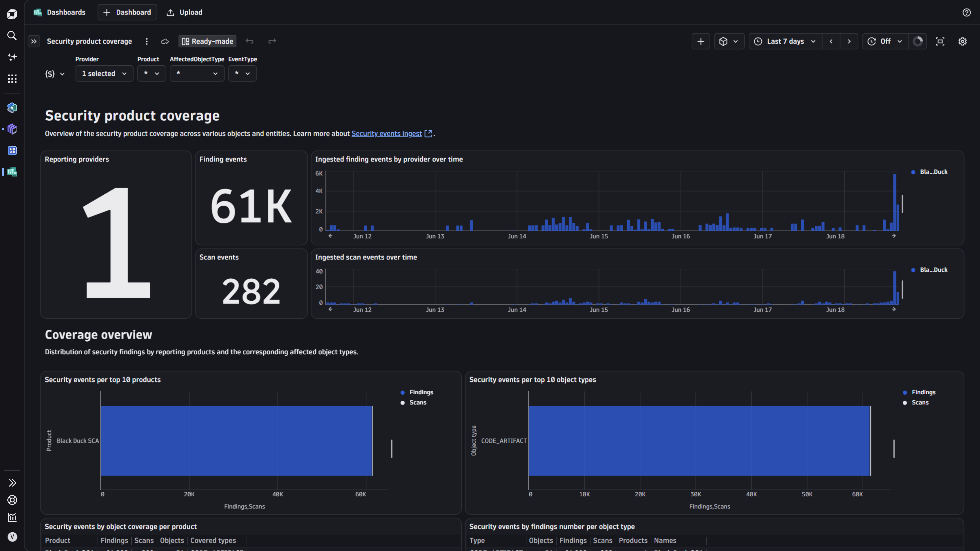Image resolution: width=980 pixels, height=551 pixels.
Task: Sort by Names column header
Action: (x=665, y=540)
